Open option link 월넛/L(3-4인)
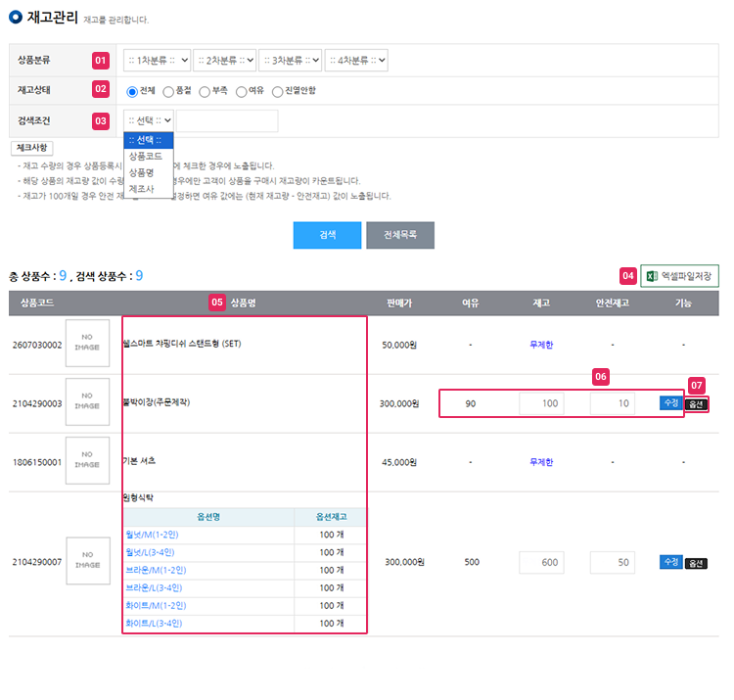This screenshot has height=700, width=734. click(150, 552)
